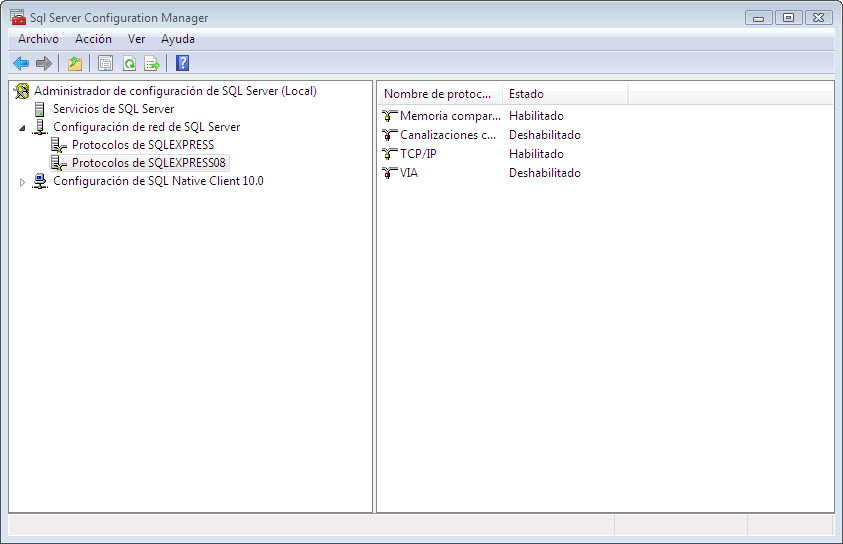The height and width of the screenshot is (544, 843).
Task: Click the Forward arrow toolbar icon
Action: tap(44, 63)
